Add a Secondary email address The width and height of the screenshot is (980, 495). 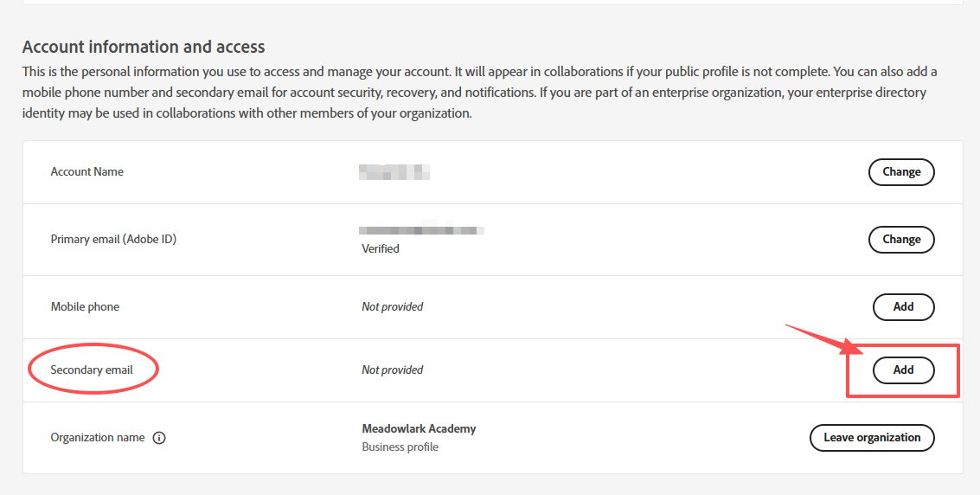coord(903,370)
